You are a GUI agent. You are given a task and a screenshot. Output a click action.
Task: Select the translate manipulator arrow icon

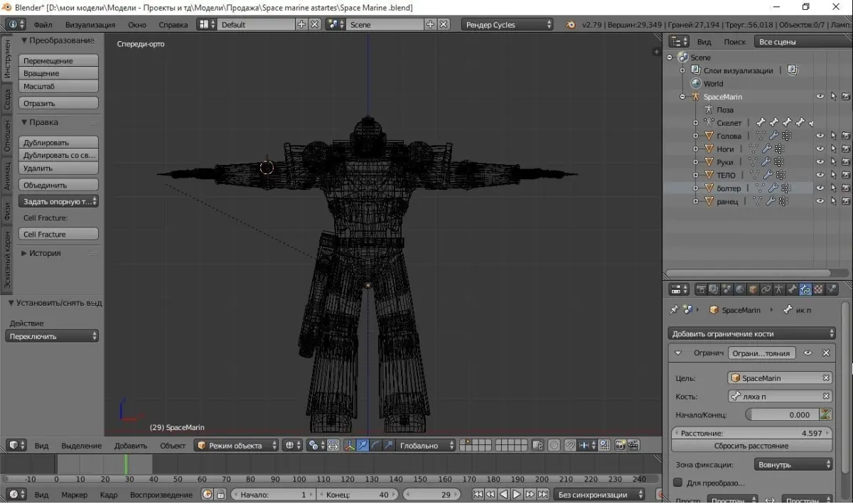[363, 445]
